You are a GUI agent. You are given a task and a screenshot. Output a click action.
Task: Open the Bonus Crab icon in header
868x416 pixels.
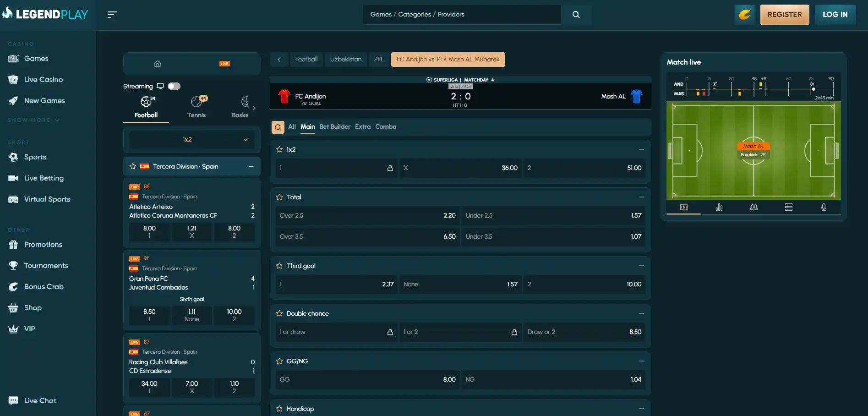coord(745,15)
